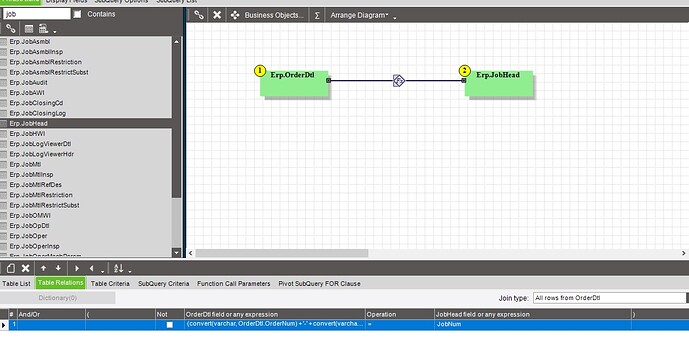689x362 pixels.
Task: Open the SubQuery Criteria tab
Action: pos(163,283)
